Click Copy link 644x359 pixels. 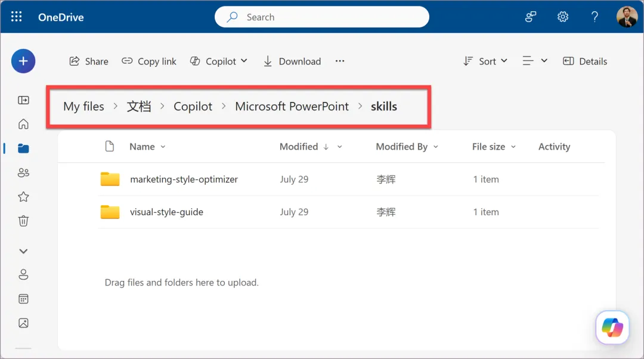click(148, 61)
